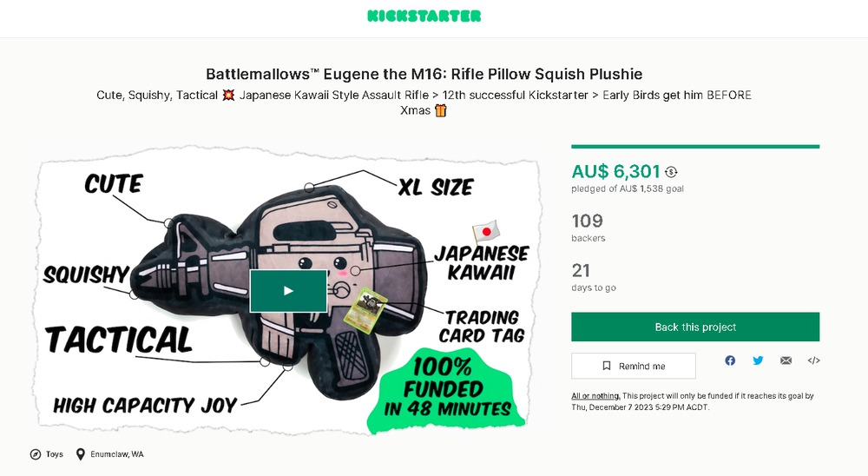Click the 109 backers count
The image size is (868, 476).
[588, 221]
